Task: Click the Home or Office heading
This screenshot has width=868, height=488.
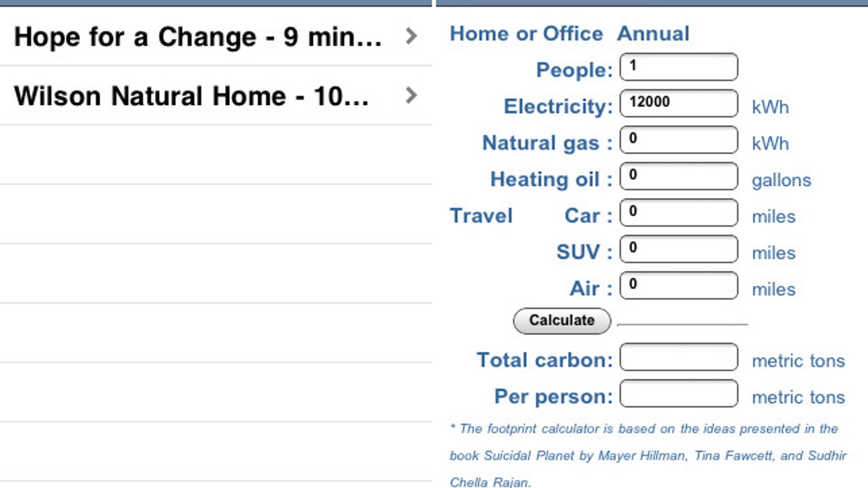Action: click(x=526, y=34)
